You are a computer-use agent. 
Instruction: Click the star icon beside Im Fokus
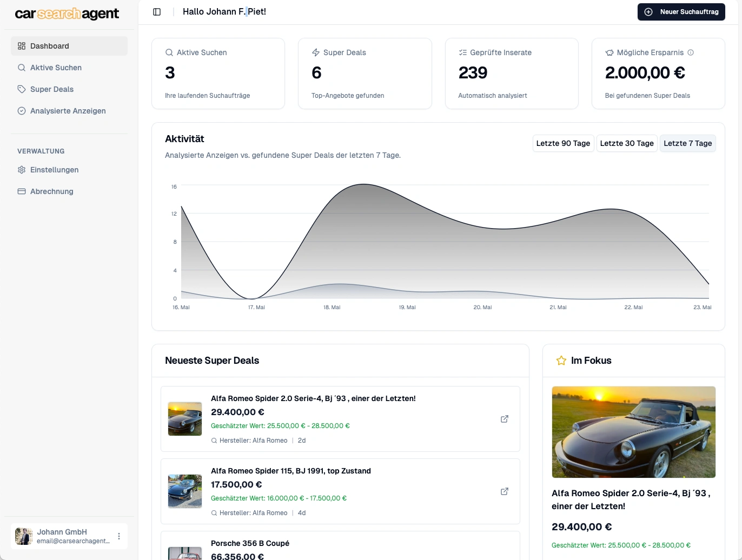561,361
